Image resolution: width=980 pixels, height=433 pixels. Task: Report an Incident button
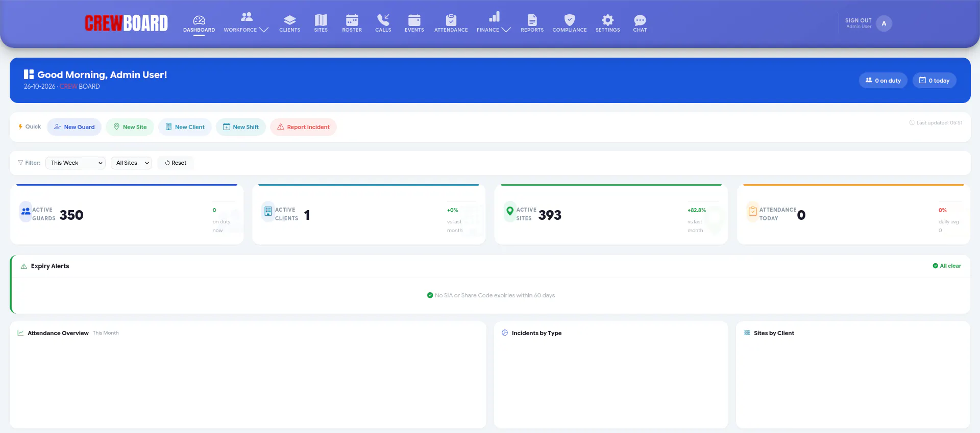(303, 127)
